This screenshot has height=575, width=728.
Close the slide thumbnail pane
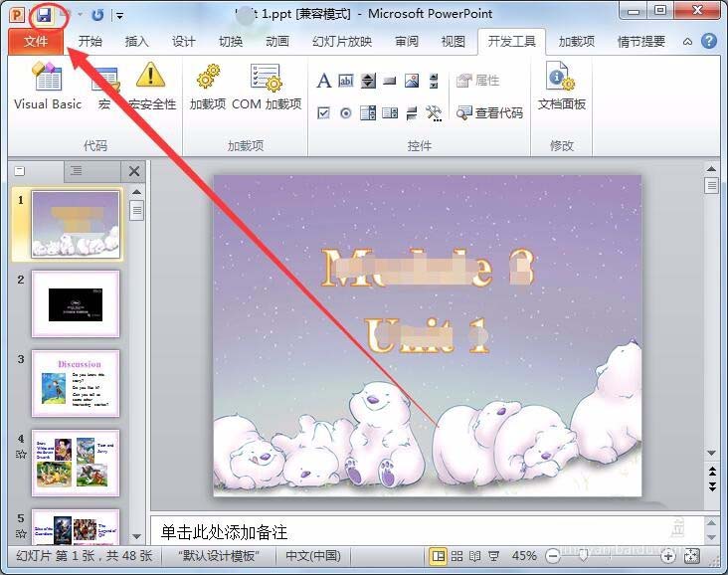point(134,171)
